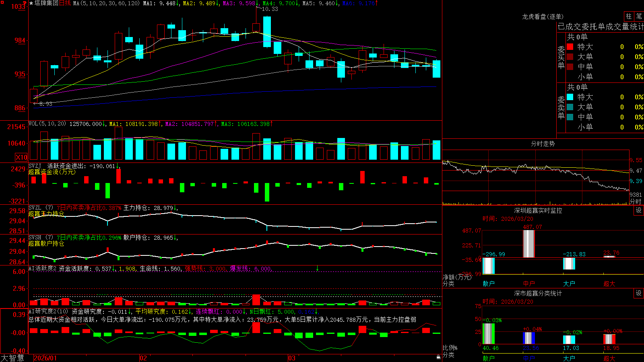Click teal 大单 swatch under 委卖单
Screen dimensions: 644x362
[570, 107]
